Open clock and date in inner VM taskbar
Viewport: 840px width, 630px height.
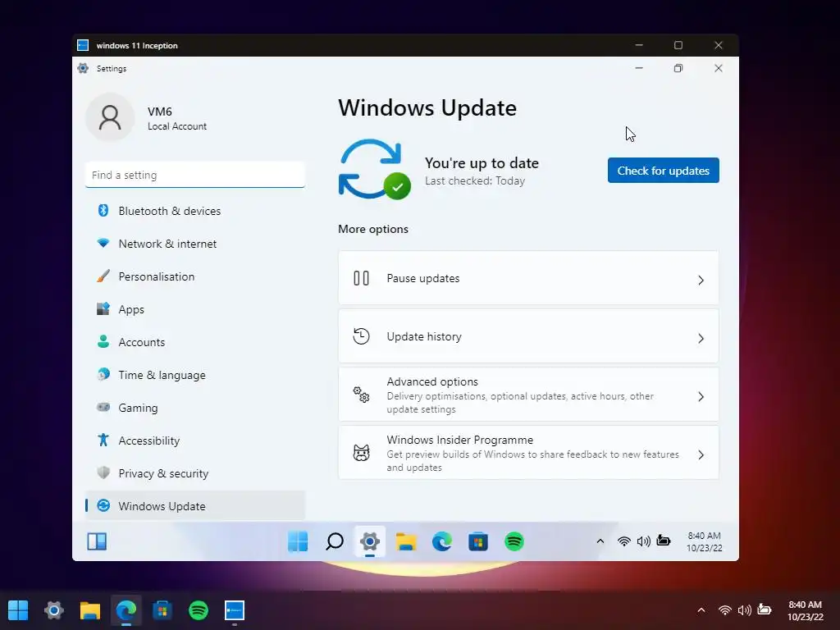tap(704, 541)
